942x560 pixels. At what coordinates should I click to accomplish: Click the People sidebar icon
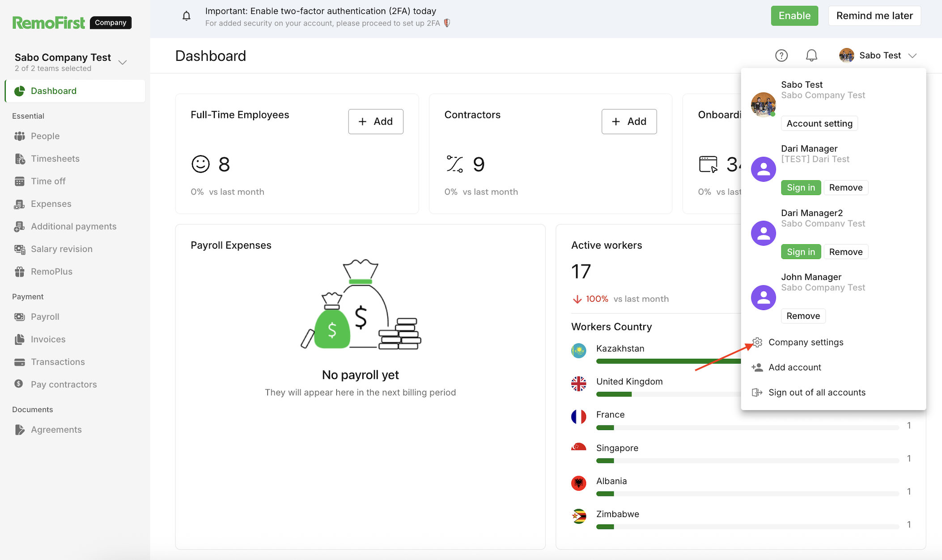[19, 136]
